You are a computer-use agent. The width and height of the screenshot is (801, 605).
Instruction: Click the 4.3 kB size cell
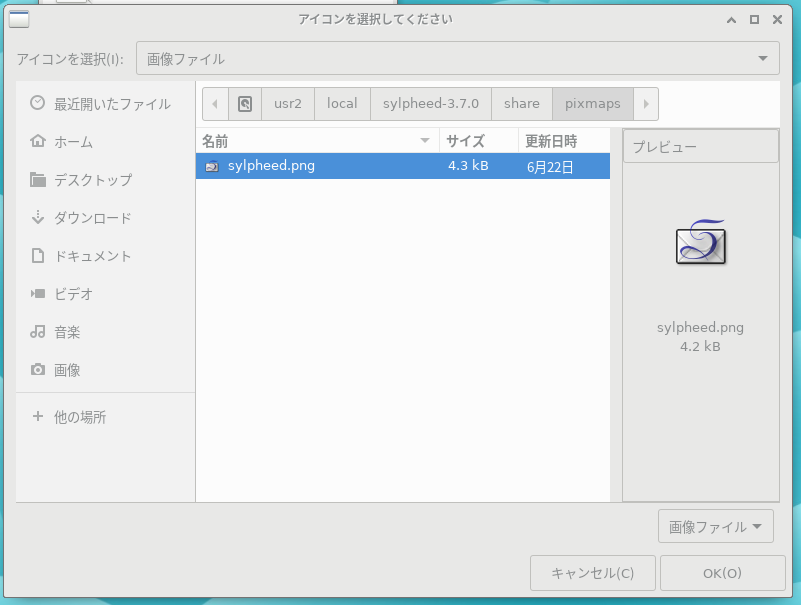click(468, 166)
